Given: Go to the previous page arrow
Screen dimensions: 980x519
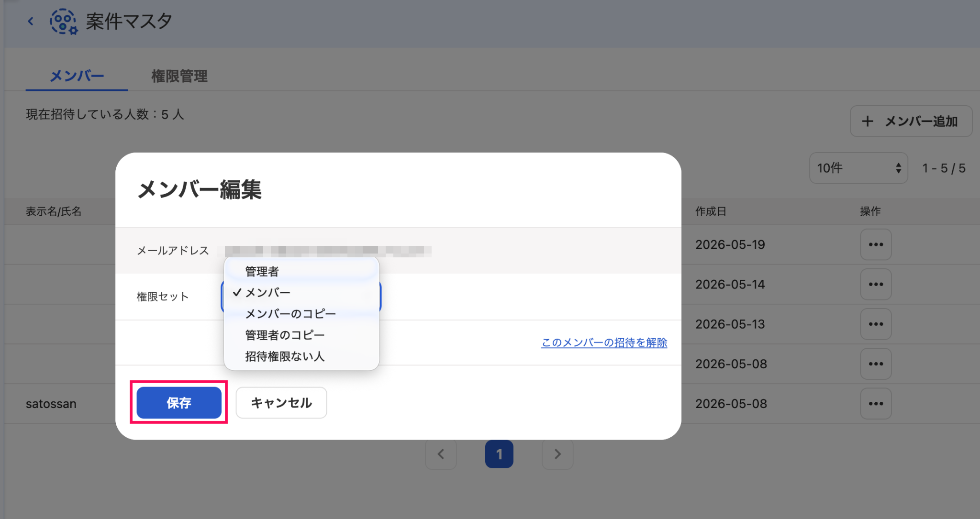Looking at the screenshot, I should click(441, 454).
